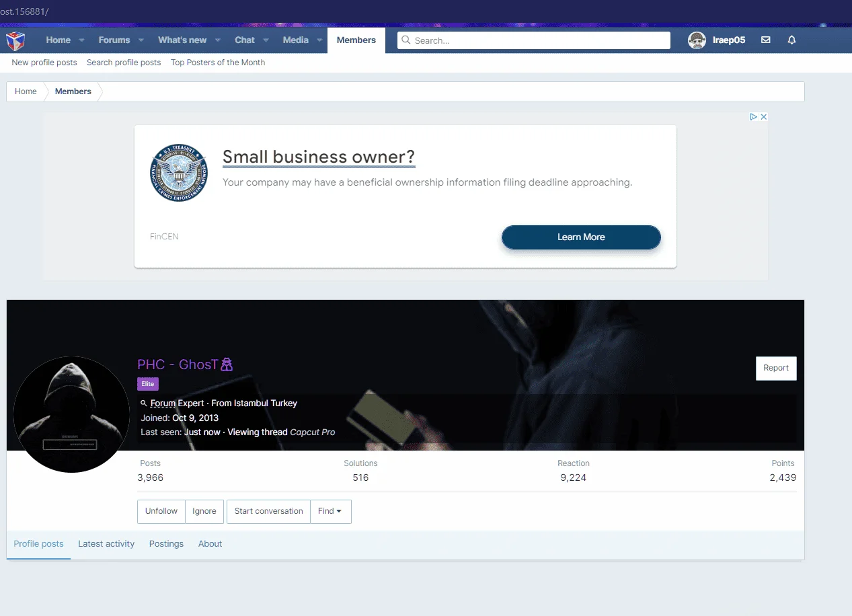This screenshot has width=852, height=616.
Task: Click the forum logo icon
Action: [15, 41]
